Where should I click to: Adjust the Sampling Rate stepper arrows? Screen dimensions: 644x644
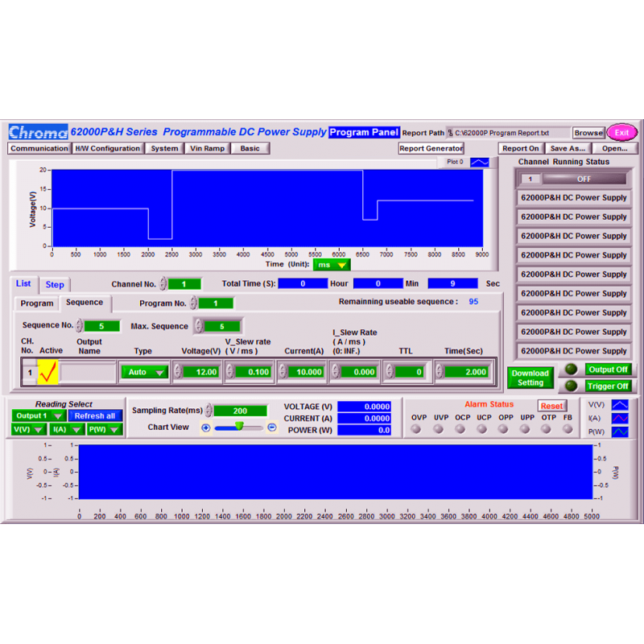pyautogui.click(x=208, y=411)
